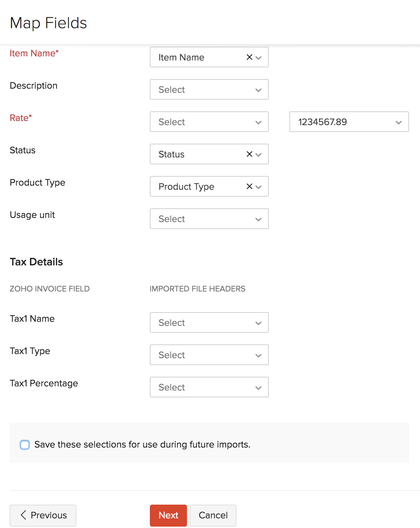Image resolution: width=420 pixels, height=528 pixels.
Task: Clear the Product Type selection
Action: (x=249, y=186)
